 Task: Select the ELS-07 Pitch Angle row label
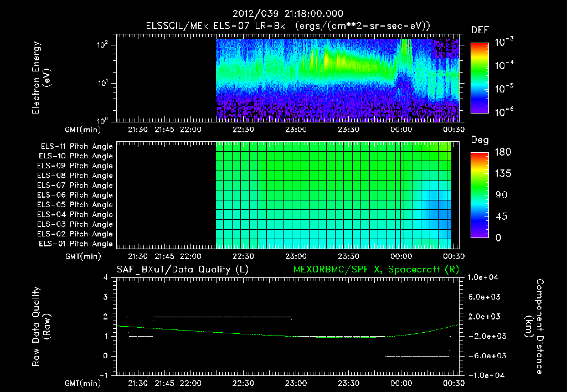tap(75, 185)
